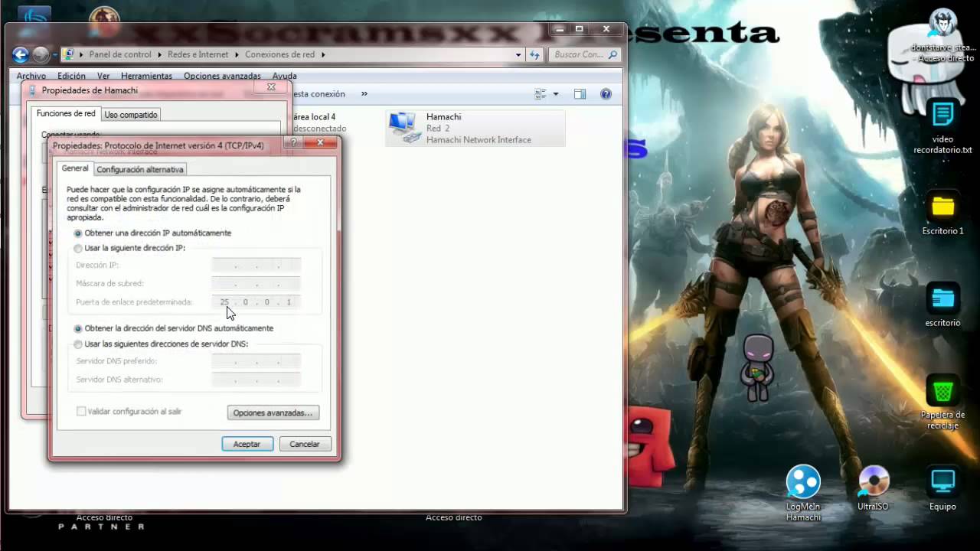The height and width of the screenshot is (551, 980).
Task: Click the Dirección IP field
Action: [x=256, y=265]
